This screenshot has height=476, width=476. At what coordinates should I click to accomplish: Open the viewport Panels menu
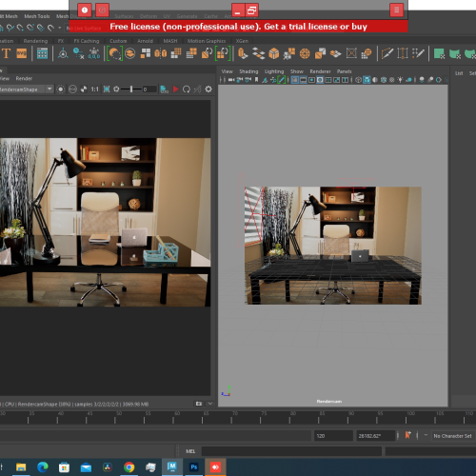pos(344,71)
